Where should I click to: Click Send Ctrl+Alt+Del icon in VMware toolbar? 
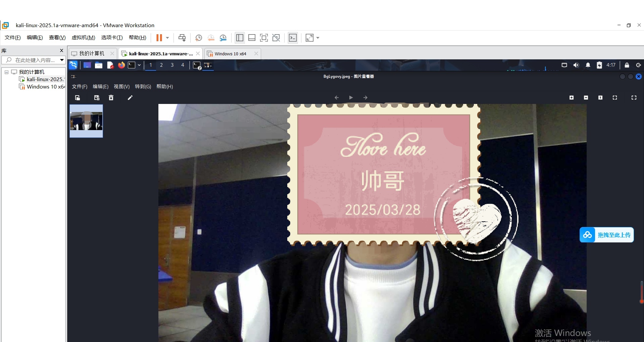(182, 38)
